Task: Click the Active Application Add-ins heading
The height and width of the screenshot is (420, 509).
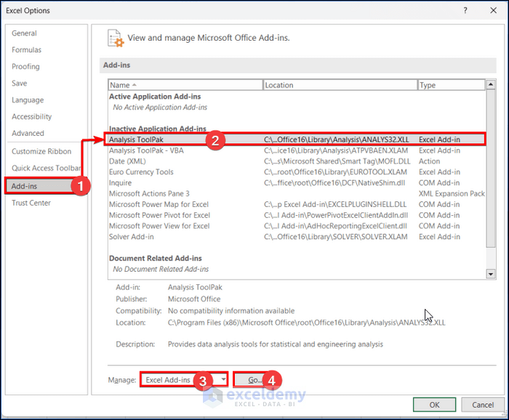Action: (x=155, y=97)
